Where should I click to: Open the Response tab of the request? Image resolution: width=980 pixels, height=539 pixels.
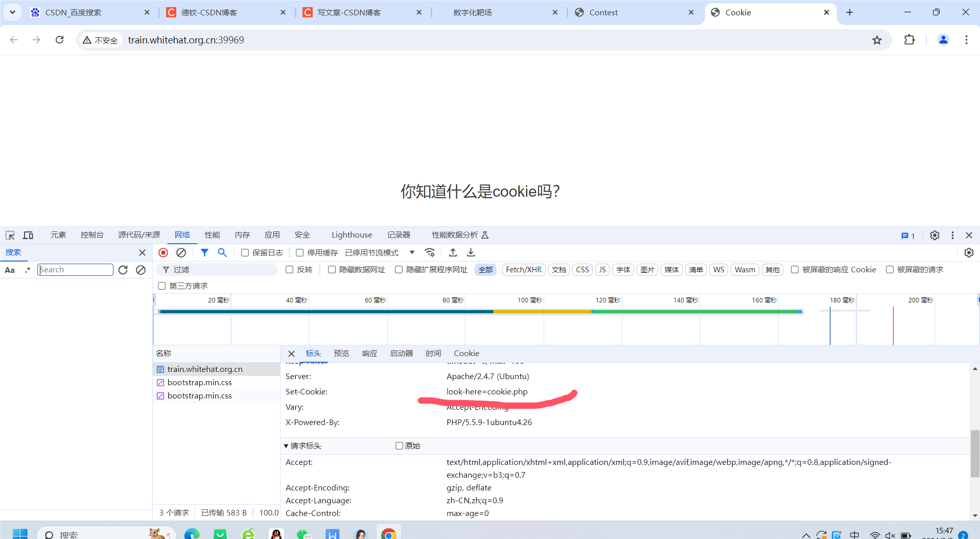(369, 354)
